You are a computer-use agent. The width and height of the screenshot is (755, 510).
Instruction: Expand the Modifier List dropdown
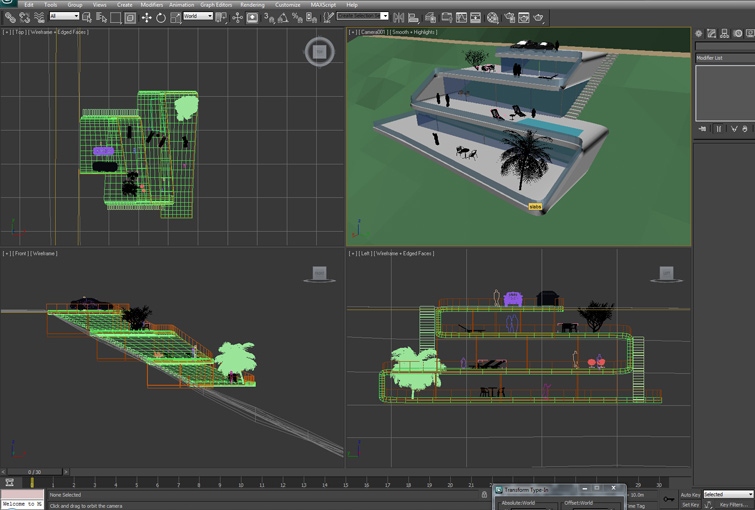click(x=724, y=58)
